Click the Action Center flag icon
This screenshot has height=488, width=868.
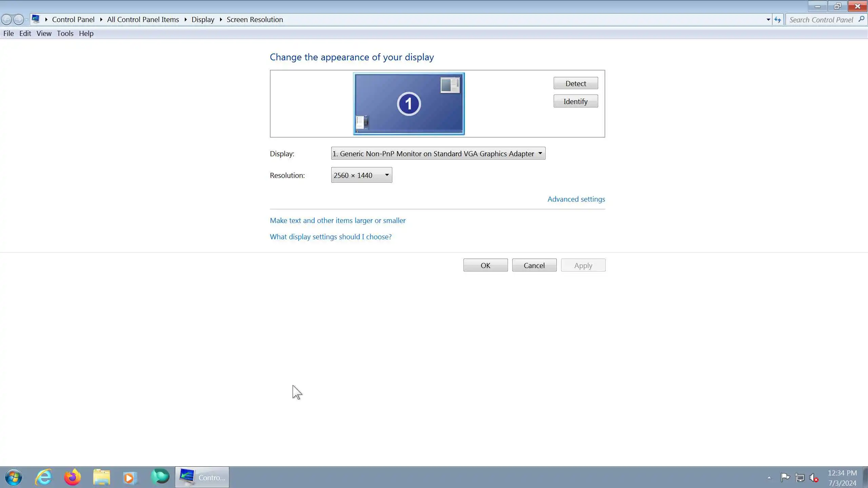(785, 477)
